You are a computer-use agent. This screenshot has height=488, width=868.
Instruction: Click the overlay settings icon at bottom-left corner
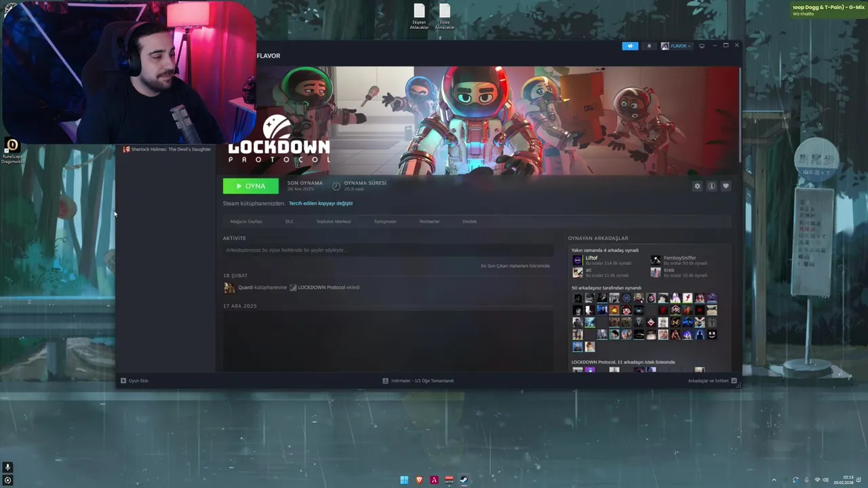tap(7, 481)
